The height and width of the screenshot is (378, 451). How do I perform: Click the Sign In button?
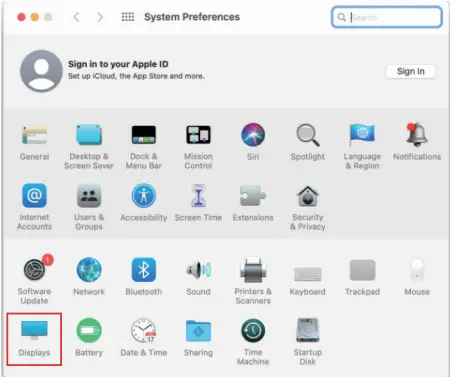point(411,71)
